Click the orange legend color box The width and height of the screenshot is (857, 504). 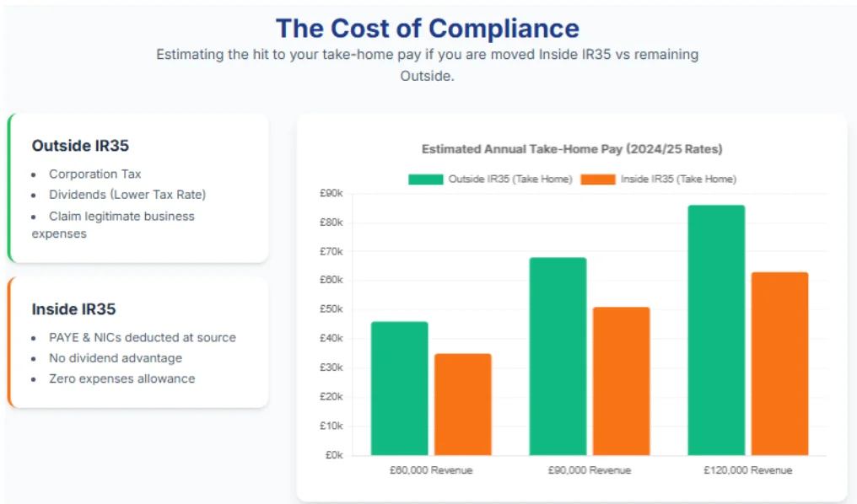599,180
